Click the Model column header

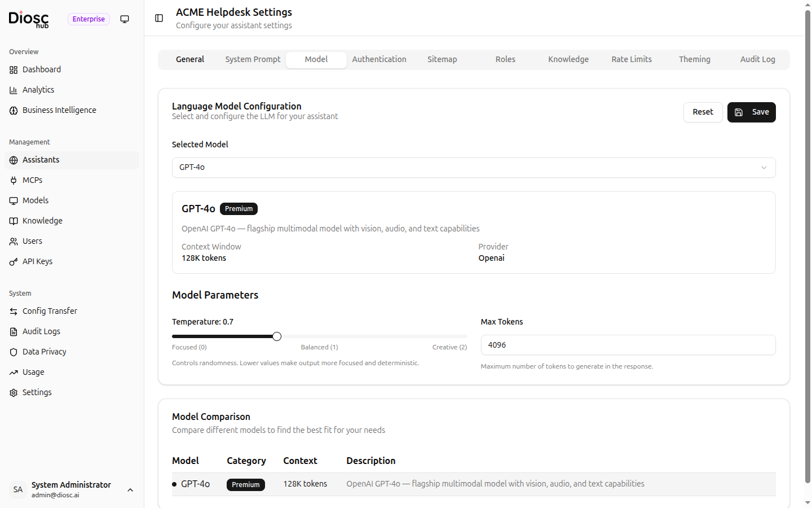[186, 461]
